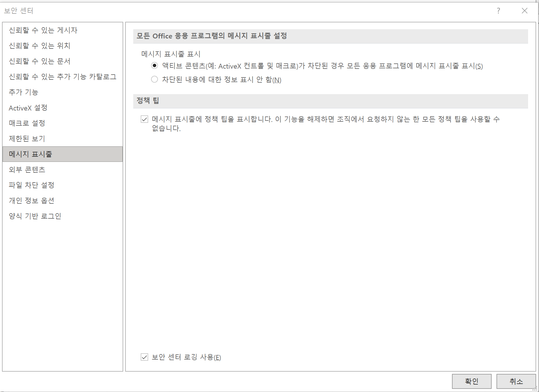Open 제한된 보기 settings
The height and width of the screenshot is (392, 539).
pyautogui.click(x=63, y=139)
